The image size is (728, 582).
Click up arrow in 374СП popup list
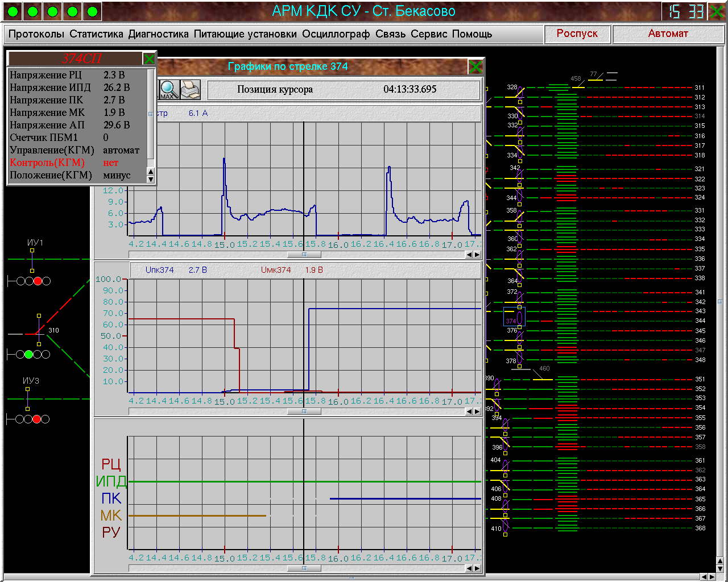click(x=151, y=172)
